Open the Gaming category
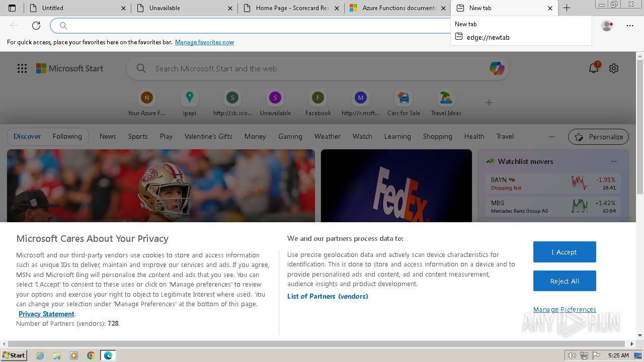Viewport: 644px width, 362px height. [290, 136]
